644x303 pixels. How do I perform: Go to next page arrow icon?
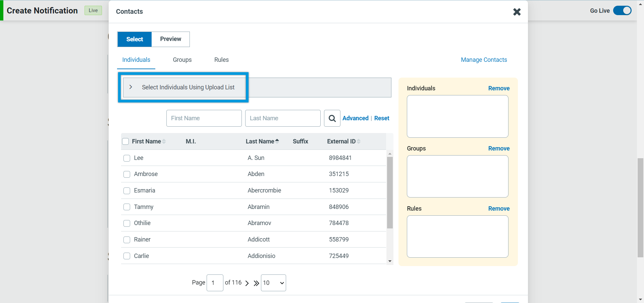tap(247, 283)
